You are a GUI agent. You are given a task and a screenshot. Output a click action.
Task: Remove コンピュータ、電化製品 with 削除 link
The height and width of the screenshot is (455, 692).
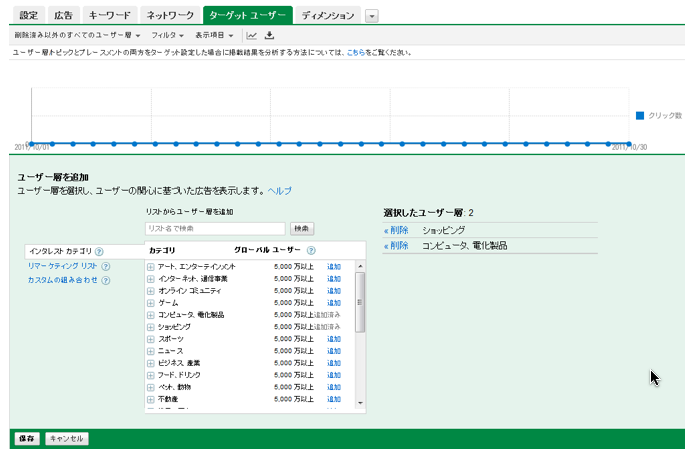tap(396, 246)
